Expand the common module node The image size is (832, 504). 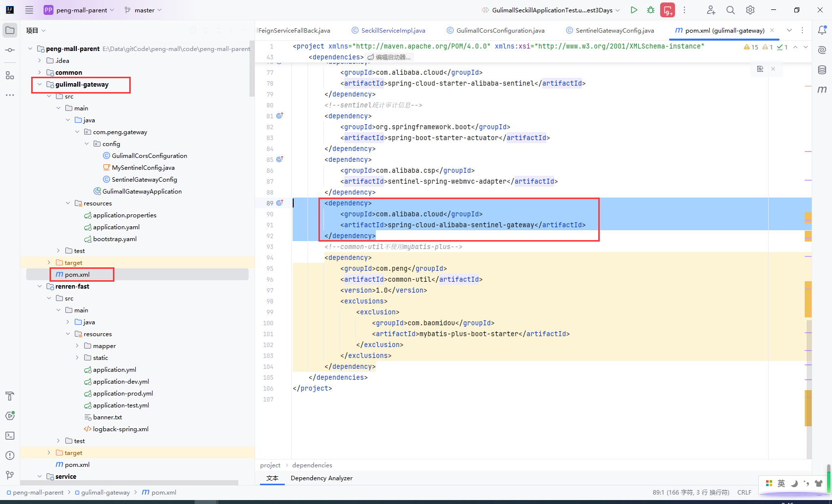click(40, 72)
